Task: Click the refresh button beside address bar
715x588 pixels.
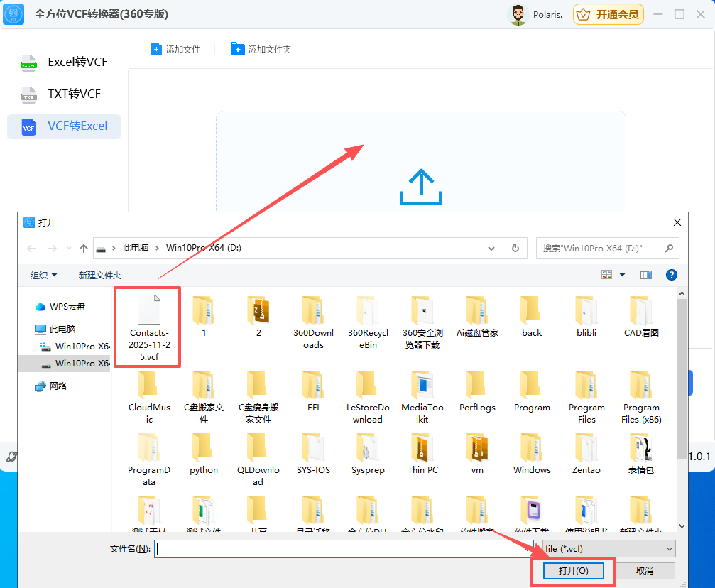Action: (515, 249)
